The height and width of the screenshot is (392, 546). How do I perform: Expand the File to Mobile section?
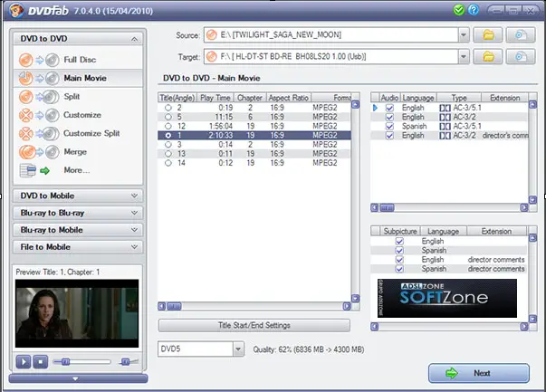134,247
